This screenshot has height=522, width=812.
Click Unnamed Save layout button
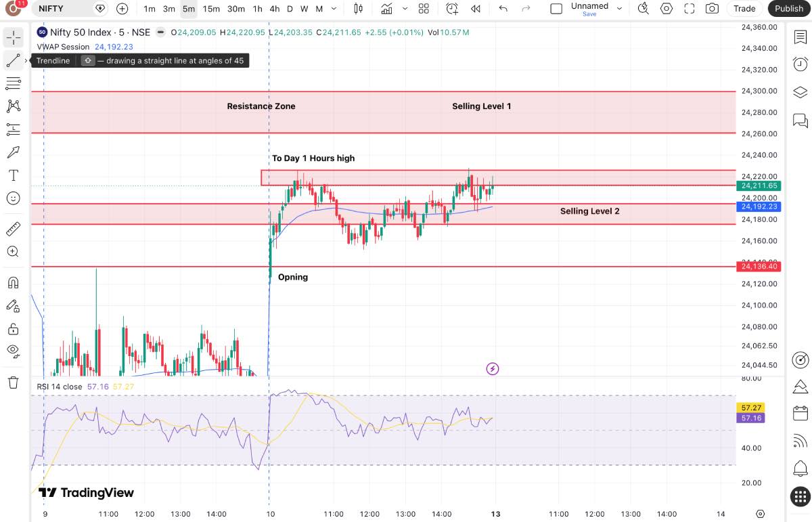[589, 9]
